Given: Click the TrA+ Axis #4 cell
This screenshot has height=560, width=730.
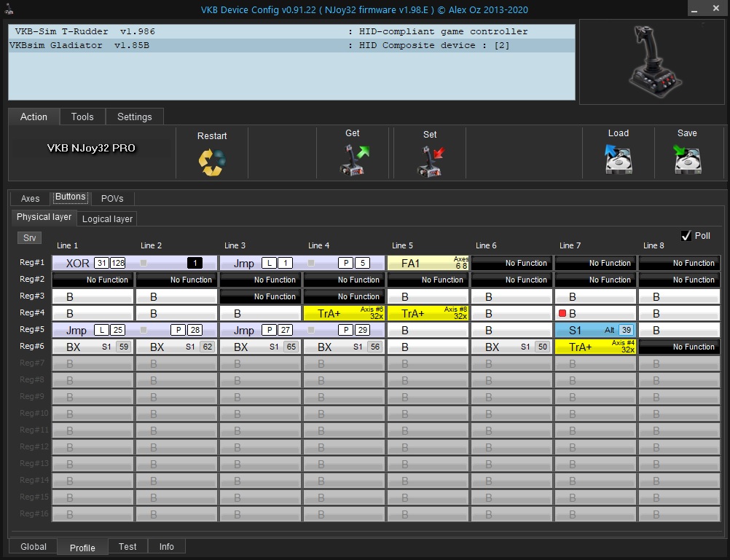Looking at the screenshot, I should click(595, 347).
